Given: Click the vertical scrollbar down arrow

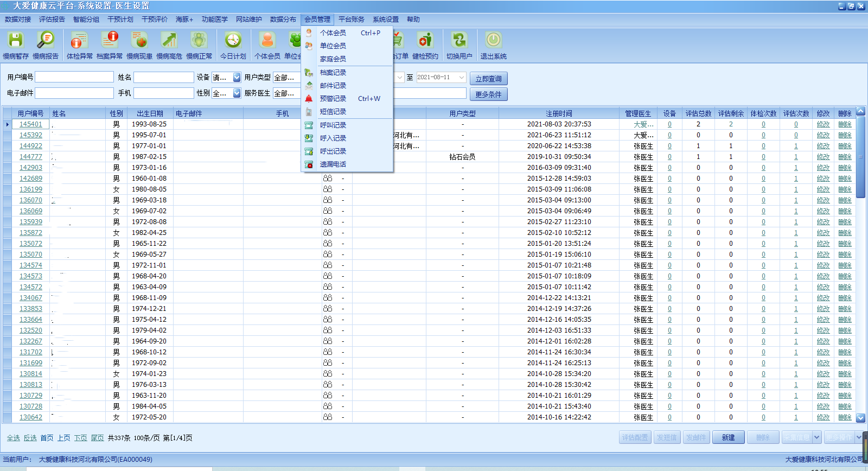Looking at the screenshot, I should (860, 418).
